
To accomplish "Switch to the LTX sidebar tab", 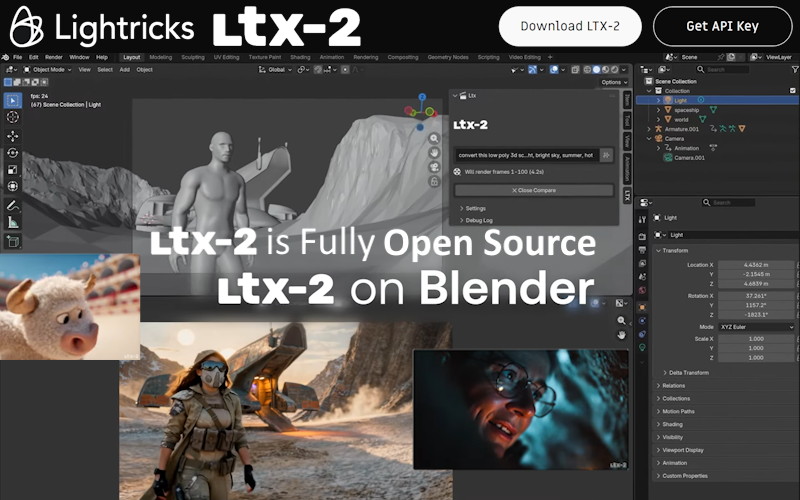I will click(627, 194).
